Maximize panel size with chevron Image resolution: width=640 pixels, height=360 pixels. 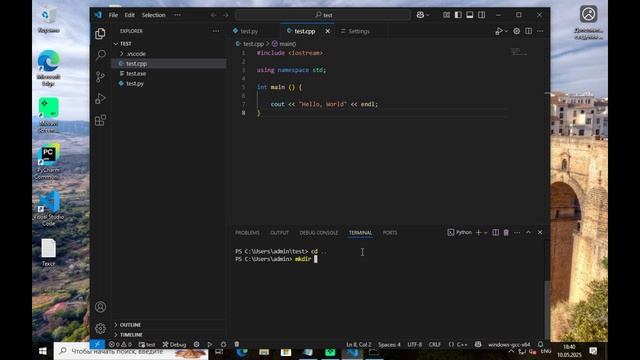click(x=528, y=232)
